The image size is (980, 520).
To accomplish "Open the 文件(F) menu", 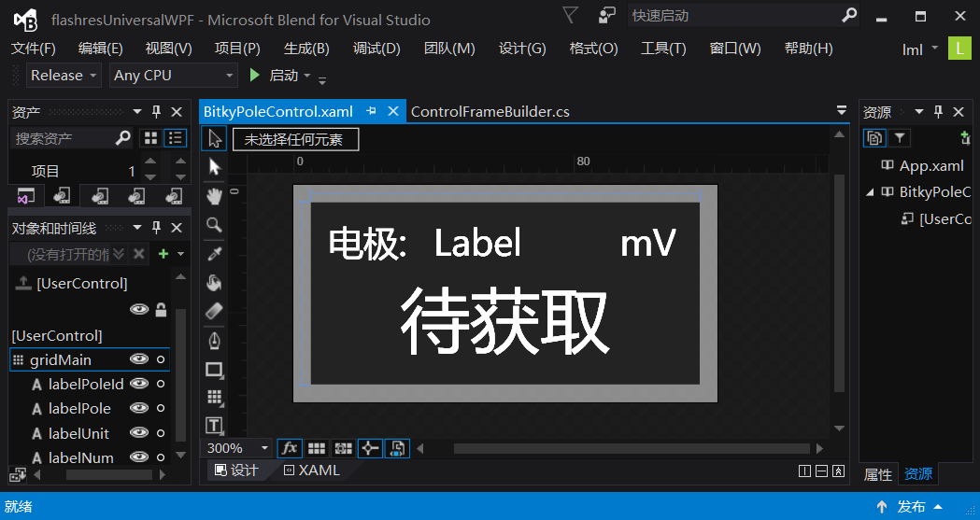I will (33, 49).
